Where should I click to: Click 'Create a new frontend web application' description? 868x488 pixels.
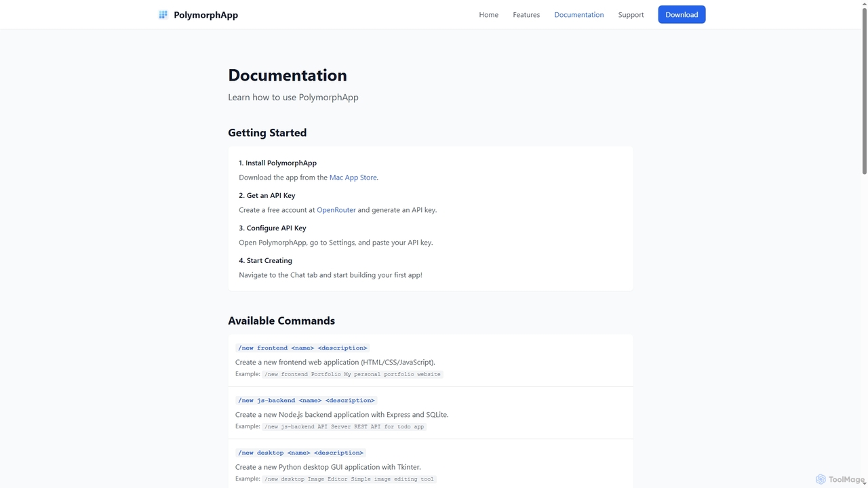335,363
